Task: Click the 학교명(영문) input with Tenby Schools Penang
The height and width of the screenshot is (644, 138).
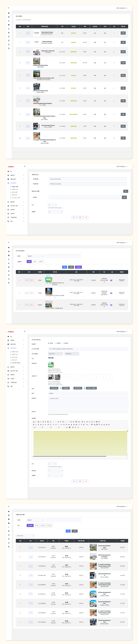Action: [88, 179]
